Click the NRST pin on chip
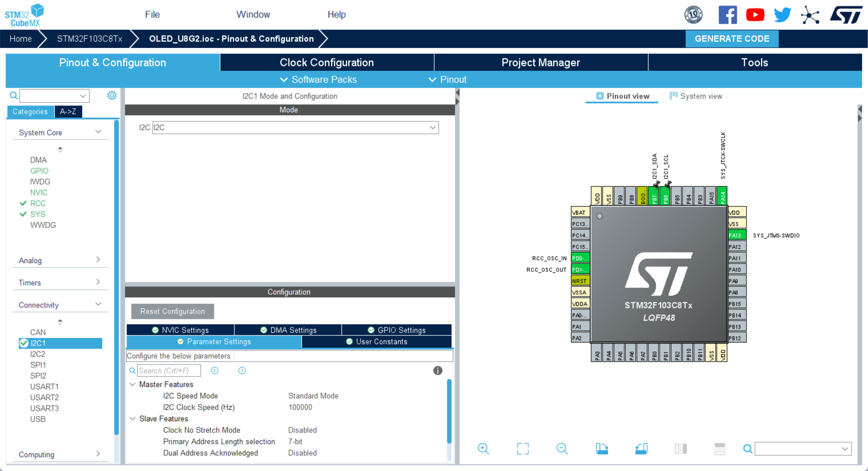The height and width of the screenshot is (471, 868). click(x=580, y=281)
